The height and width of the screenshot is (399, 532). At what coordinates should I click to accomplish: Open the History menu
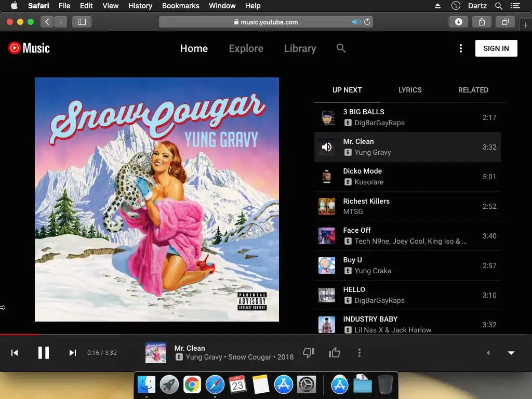[x=140, y=6]
